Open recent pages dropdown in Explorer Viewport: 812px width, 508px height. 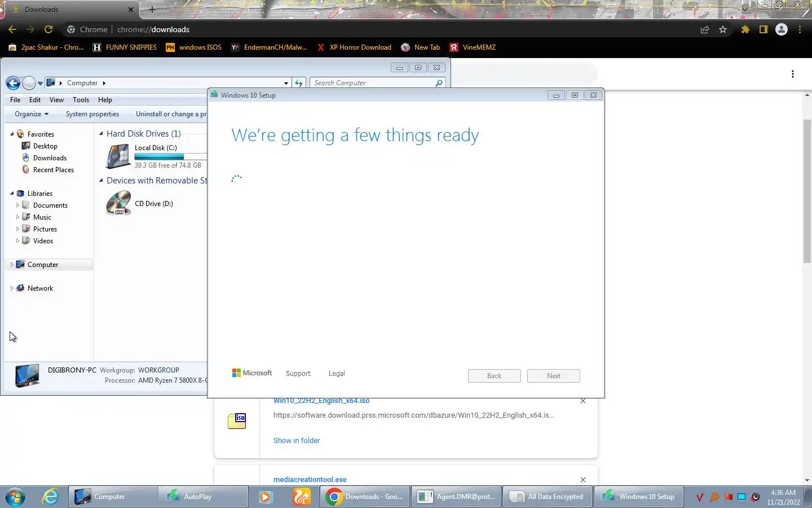pos(40,84)
